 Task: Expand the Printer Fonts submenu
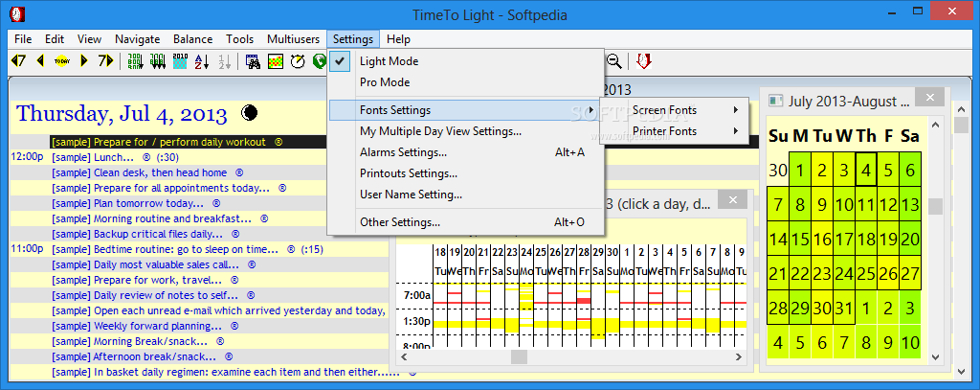(x=675, y=131)
